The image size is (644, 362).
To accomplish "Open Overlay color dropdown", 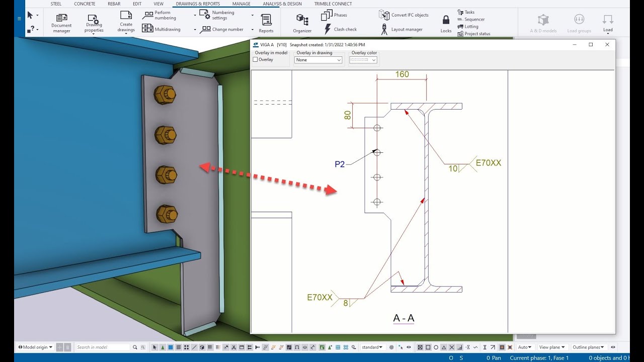I will [363, 60].
